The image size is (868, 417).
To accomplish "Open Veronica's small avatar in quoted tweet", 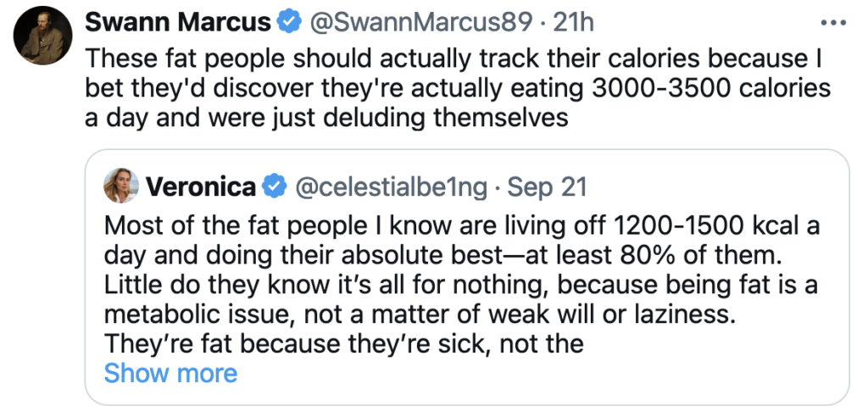I will (x=121, y=186).
